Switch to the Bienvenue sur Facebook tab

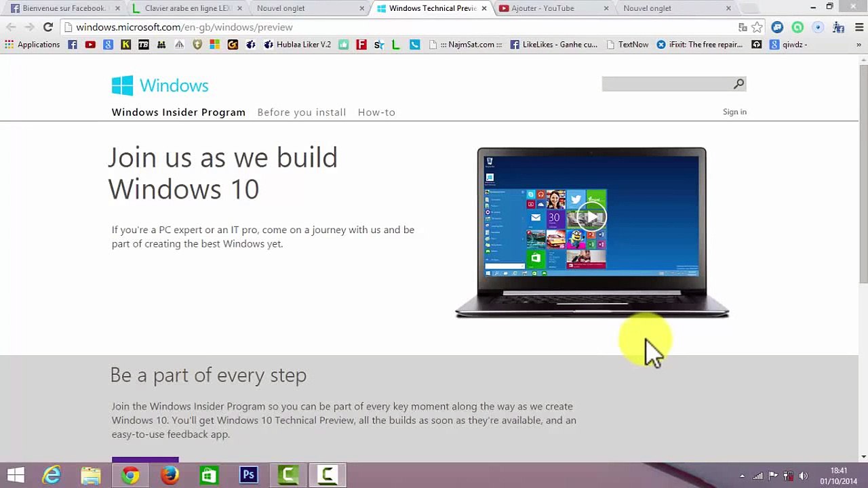click(x=64, y=8)
